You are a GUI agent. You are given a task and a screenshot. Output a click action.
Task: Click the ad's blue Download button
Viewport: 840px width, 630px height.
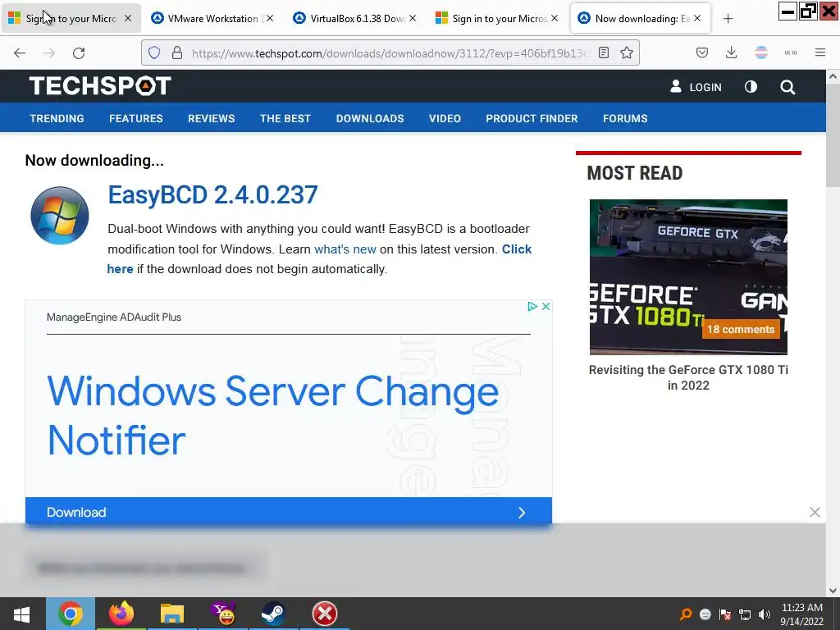click(288, 512)
